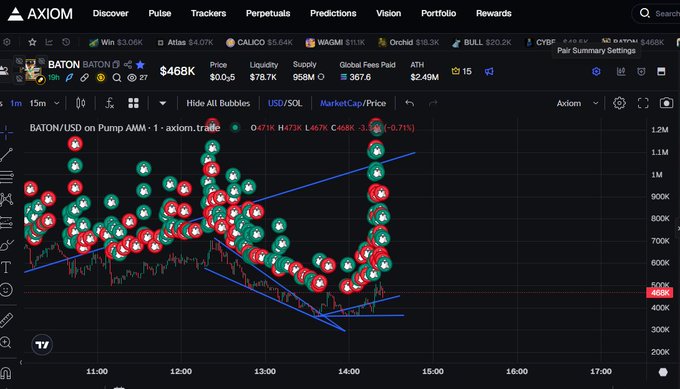Expand the toolbar caret dropdown
The image size is (680, 389).
(163, 103)
